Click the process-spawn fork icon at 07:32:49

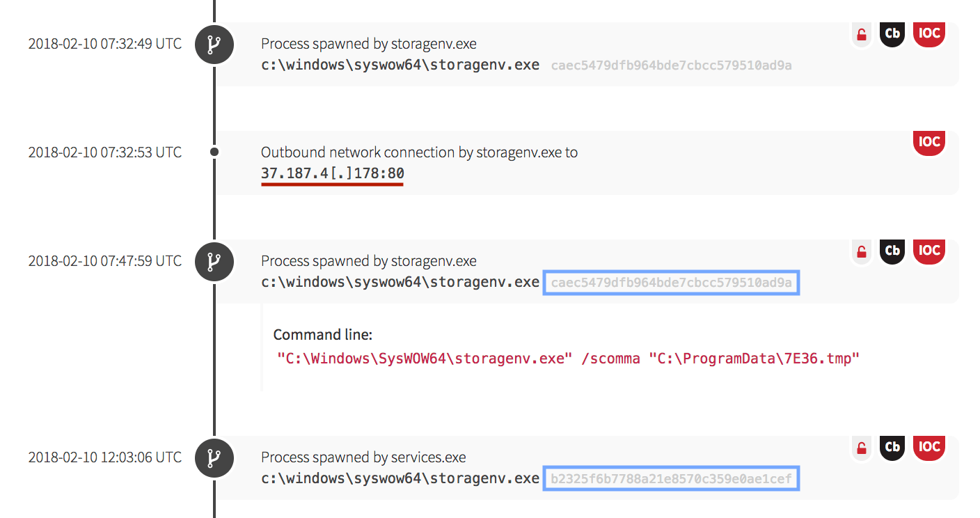click(214, 45)
